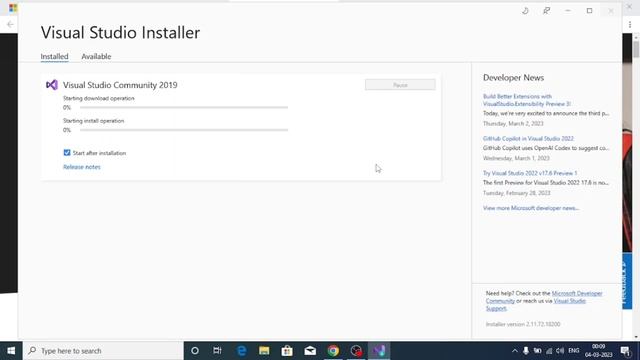
Task: Switch to the Available tab
Action: coord(96,56)
